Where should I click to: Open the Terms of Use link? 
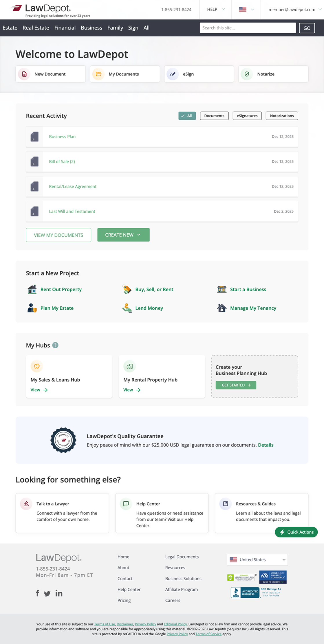click(105, 624)
